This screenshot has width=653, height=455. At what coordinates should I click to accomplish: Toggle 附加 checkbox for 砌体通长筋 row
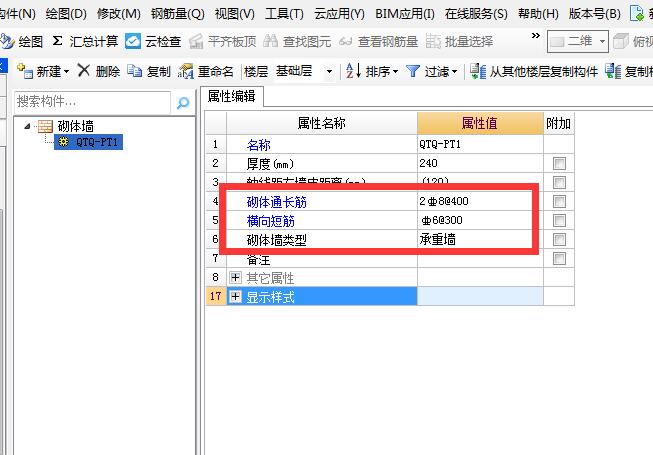(x=559, y=201)
